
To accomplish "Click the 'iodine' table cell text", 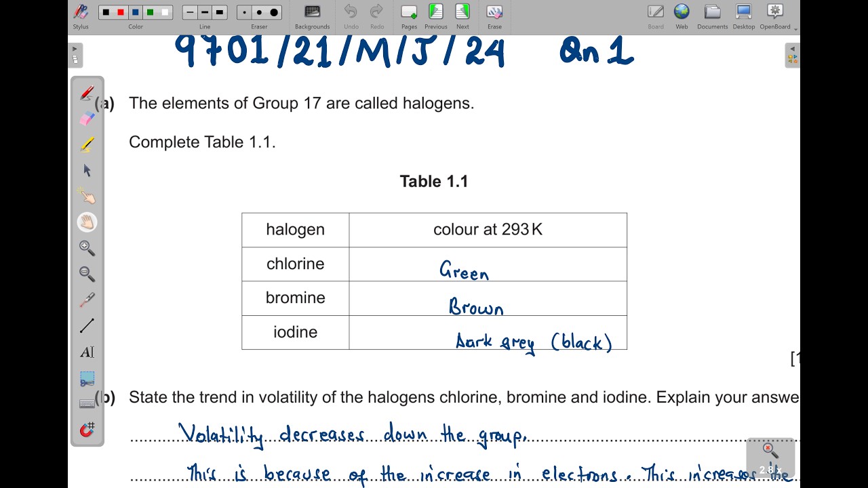I will (x=295, y=331).
